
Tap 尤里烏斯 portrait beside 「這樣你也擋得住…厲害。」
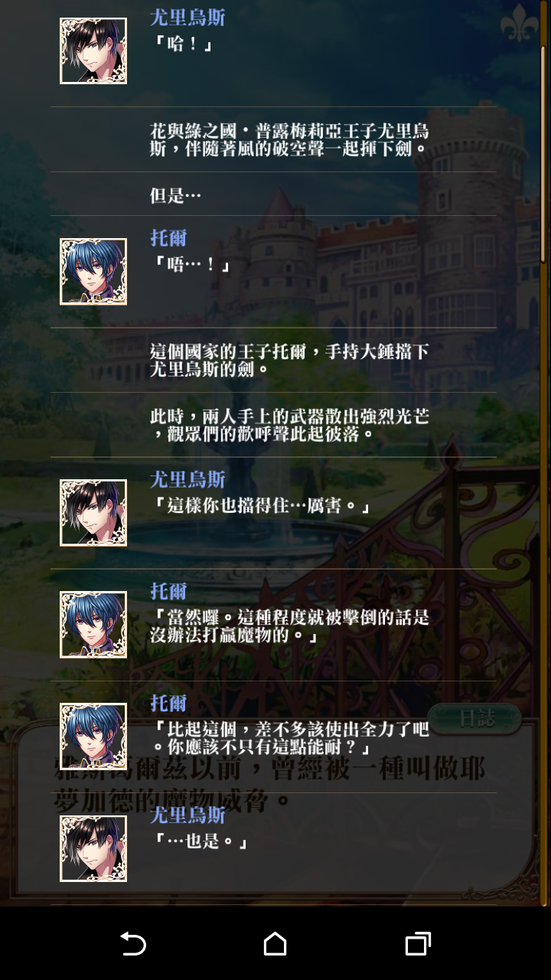[x=93, y=513]
